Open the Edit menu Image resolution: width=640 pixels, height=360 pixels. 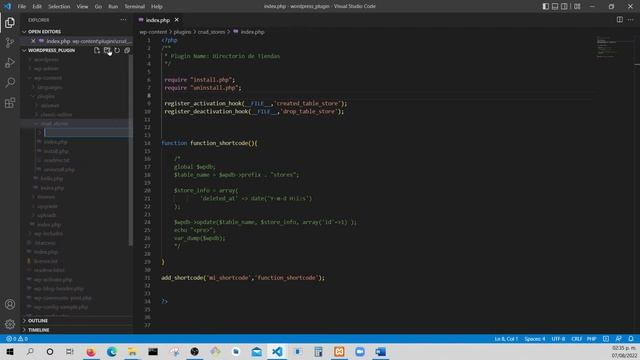[x=37, y=7]
